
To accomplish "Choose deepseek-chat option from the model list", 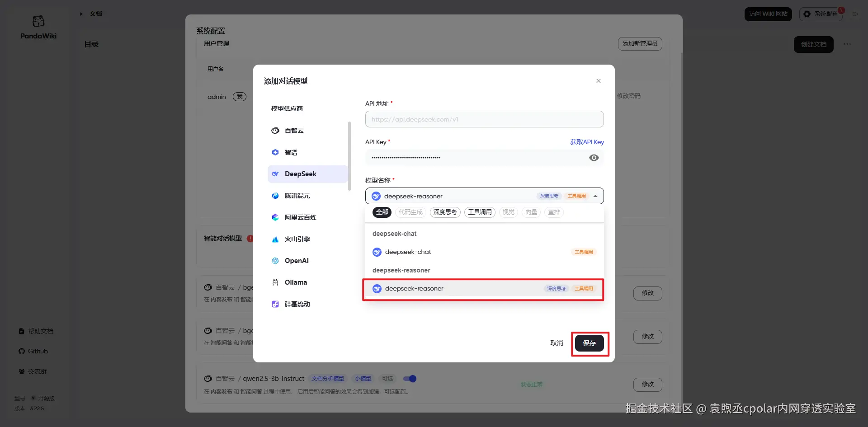I will coord(484,252).
